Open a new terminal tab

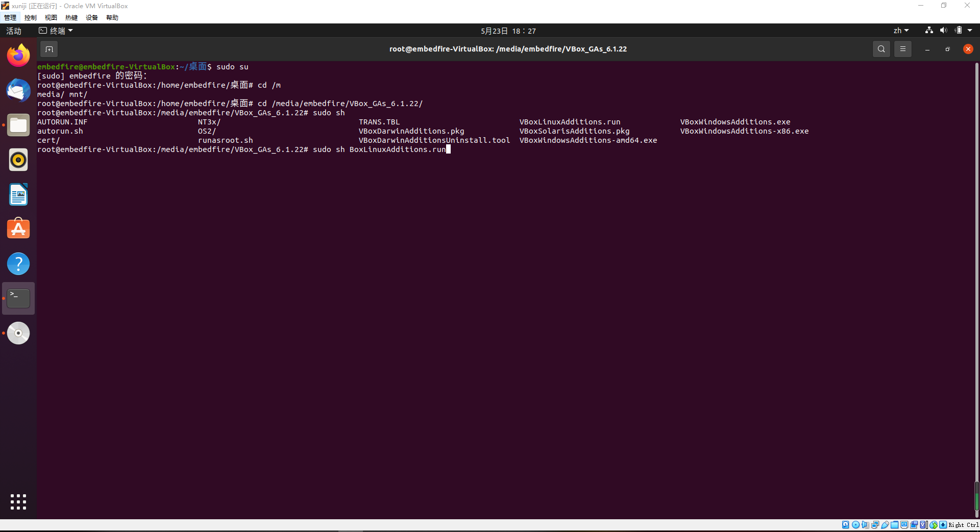pyautogui.click(x=49, y=49)
